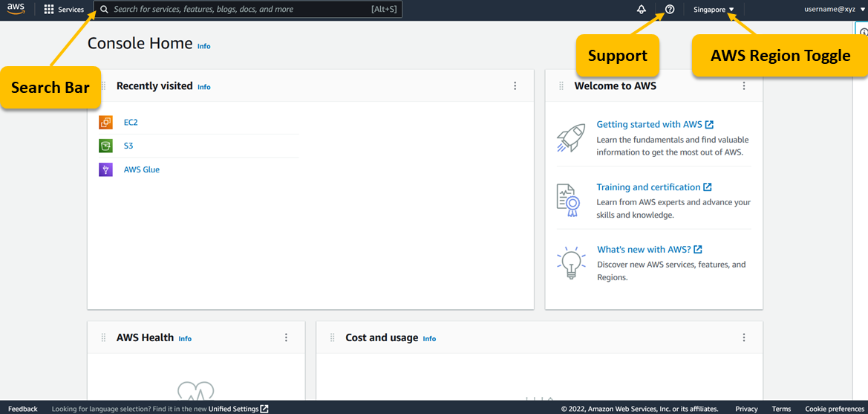Open the Terms footer link
Image resolution: width=868 pixels, height=414 pixels.
click(x=781, y=409)
